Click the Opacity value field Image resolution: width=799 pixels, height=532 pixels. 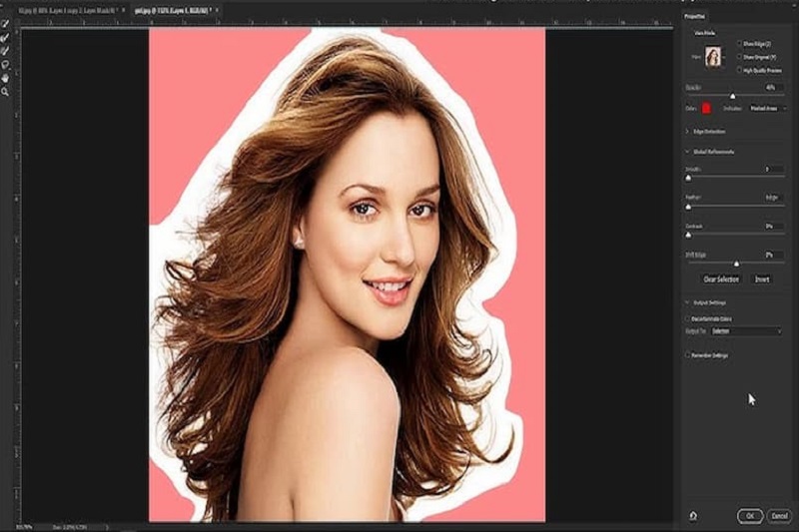773,88
